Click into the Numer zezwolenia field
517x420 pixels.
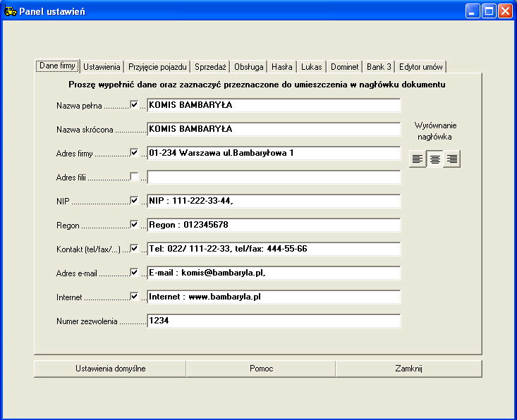click(x=274, y=321)
